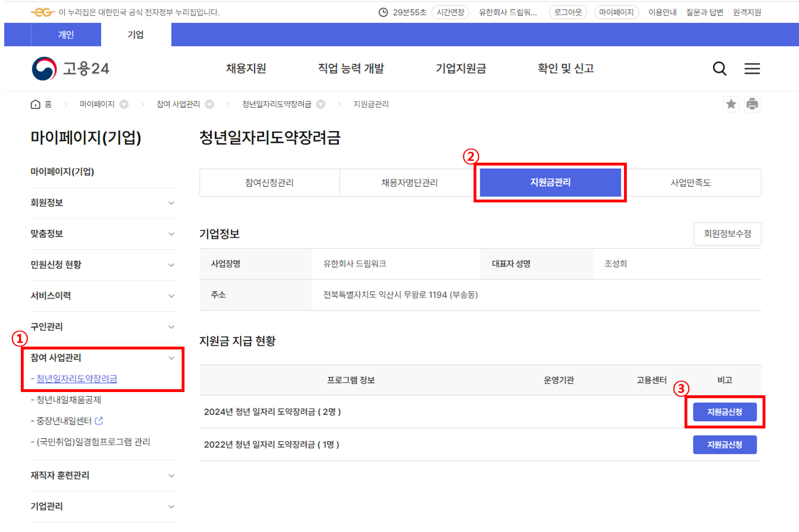The width and height of the screenshot is (799, 532).
Task: Click 지원금신청 for the 2022년 program
Action: (x=725, y=445)
